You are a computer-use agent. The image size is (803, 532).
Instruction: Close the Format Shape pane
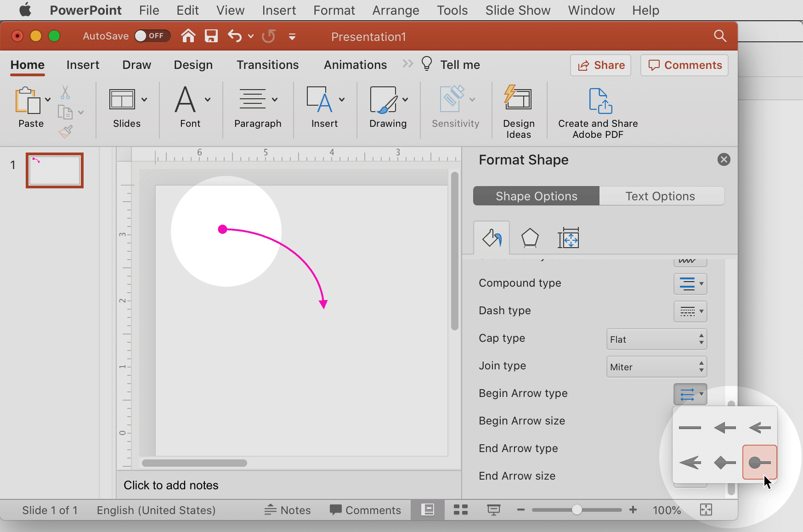click(x=724, y=159)
